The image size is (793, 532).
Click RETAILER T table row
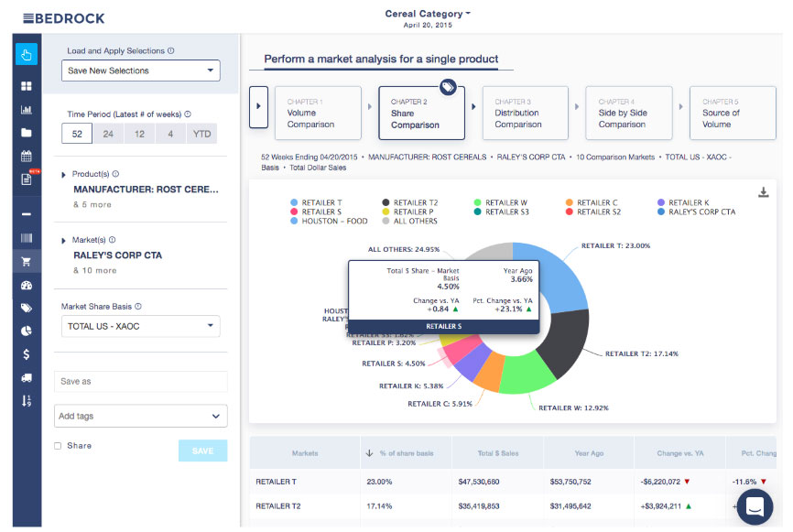pos(513,482)
